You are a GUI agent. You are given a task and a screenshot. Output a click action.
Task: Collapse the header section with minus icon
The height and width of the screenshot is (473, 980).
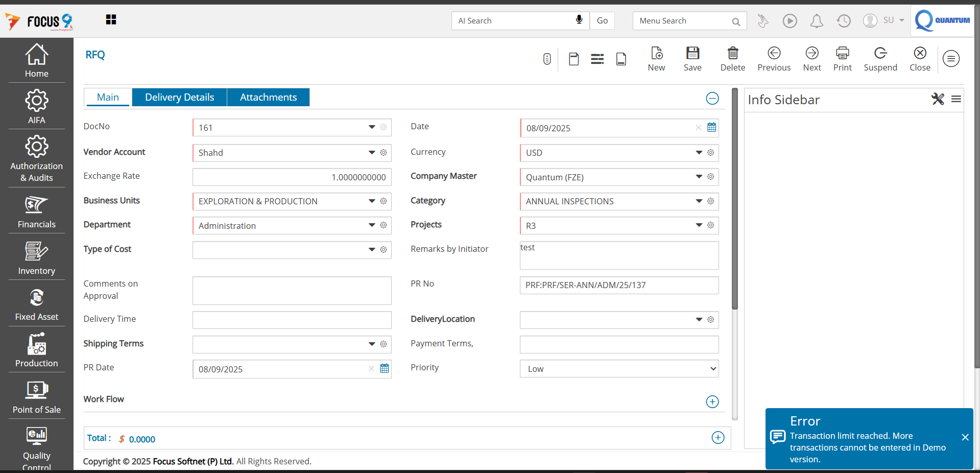click(712, 99)
